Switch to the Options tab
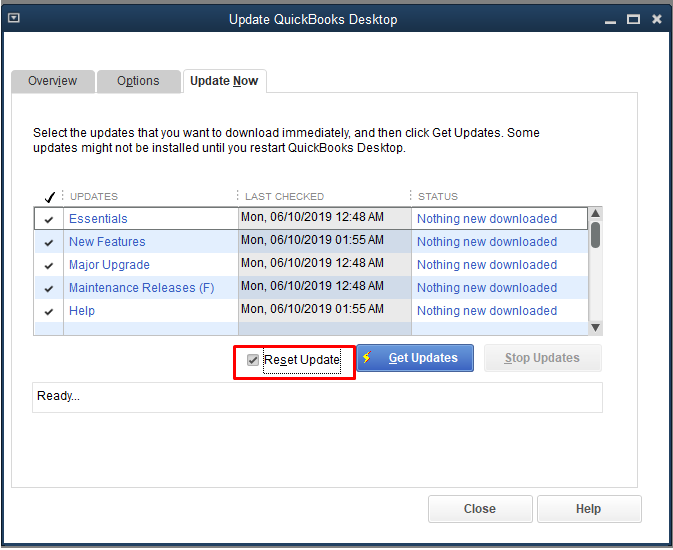Image resolution: width=673 pixels, height=550 pixels. 138,81
